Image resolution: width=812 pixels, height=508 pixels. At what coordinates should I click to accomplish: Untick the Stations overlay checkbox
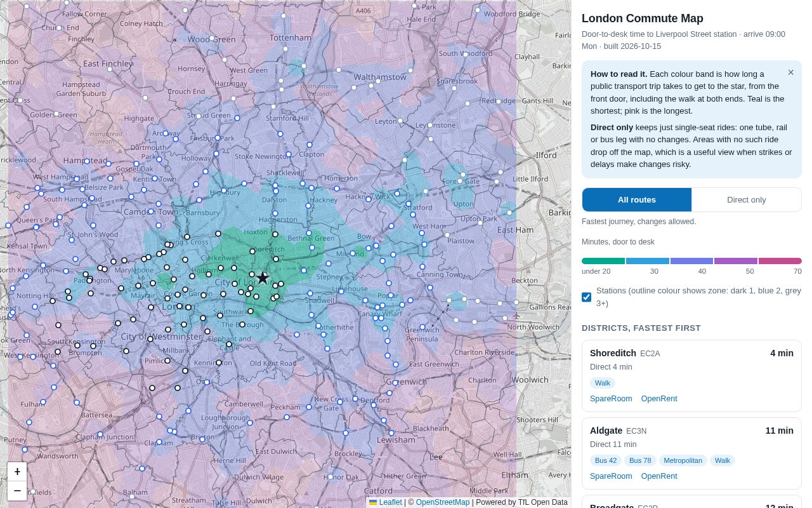point(587,297)
